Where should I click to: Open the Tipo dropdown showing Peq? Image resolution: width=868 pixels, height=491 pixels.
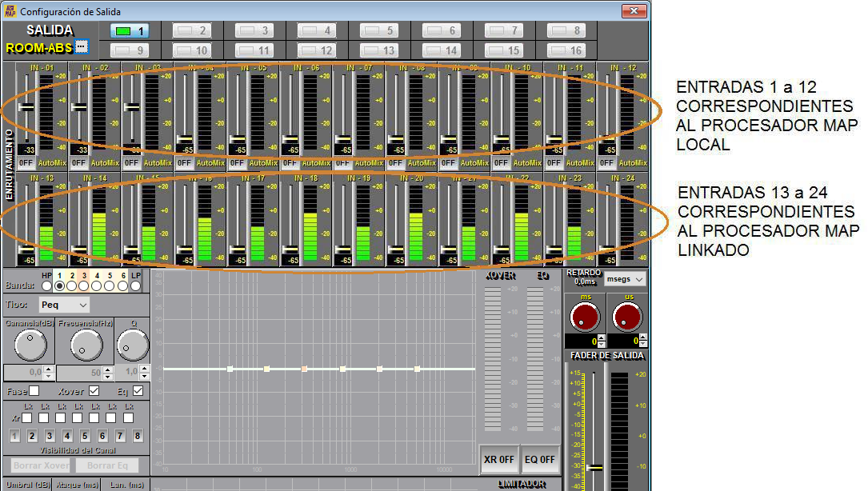tap(64, 305)
